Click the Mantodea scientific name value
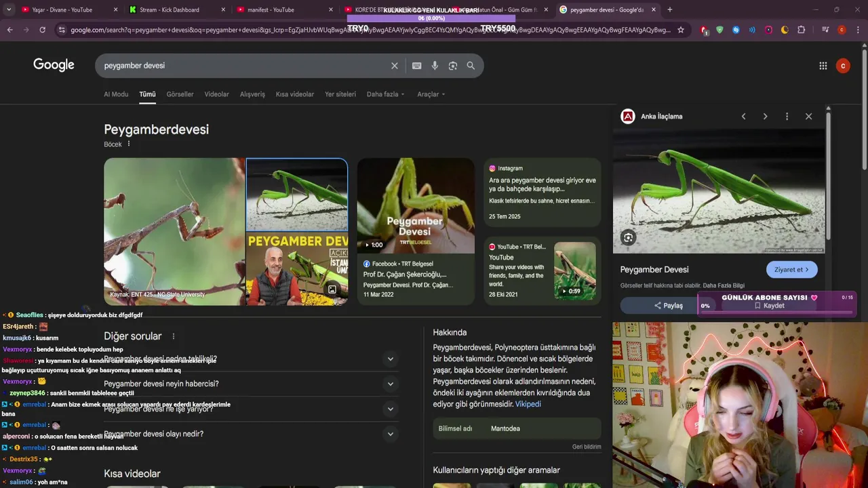Screen dimensions: 868x488 pos(505,428)
